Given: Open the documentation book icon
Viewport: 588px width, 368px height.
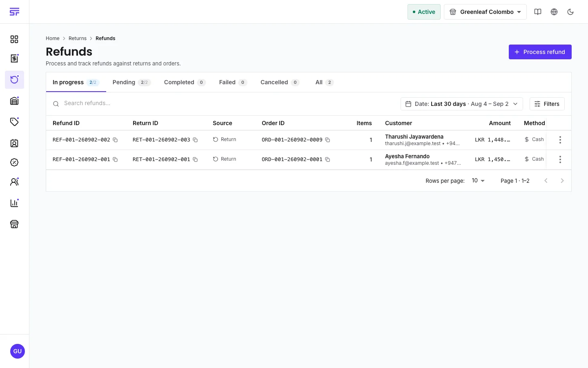Looking at the screenshot, I should coord(538,12).
